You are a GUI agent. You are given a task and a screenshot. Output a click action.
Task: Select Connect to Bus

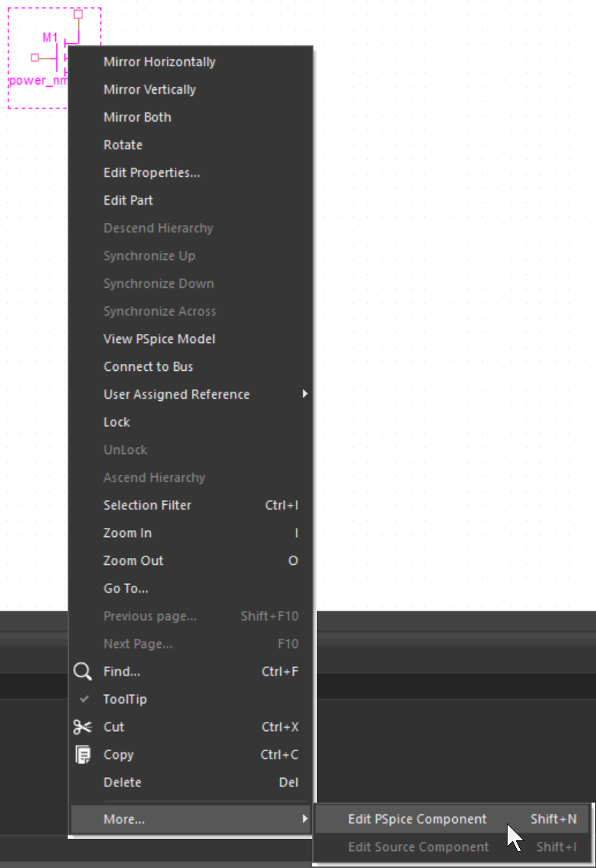tap(148, 366)
